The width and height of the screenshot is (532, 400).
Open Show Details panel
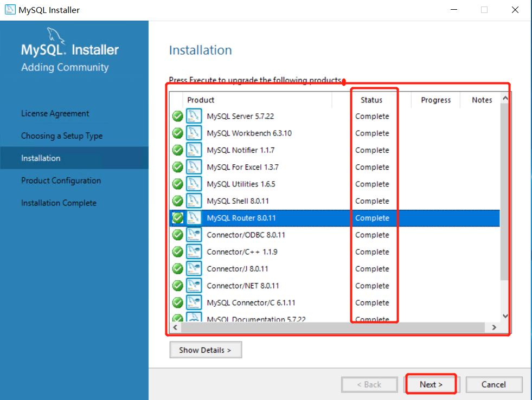(206, 350)
